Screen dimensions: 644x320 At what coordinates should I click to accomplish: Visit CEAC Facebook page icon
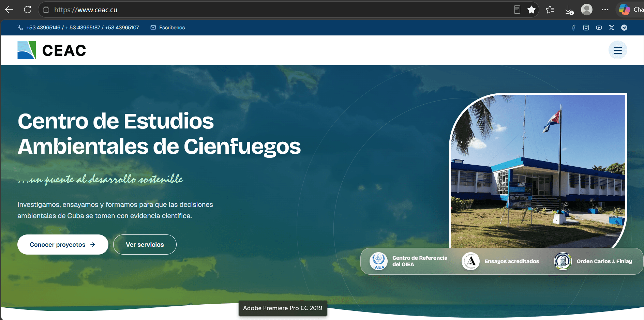click(x=573, y=28)
